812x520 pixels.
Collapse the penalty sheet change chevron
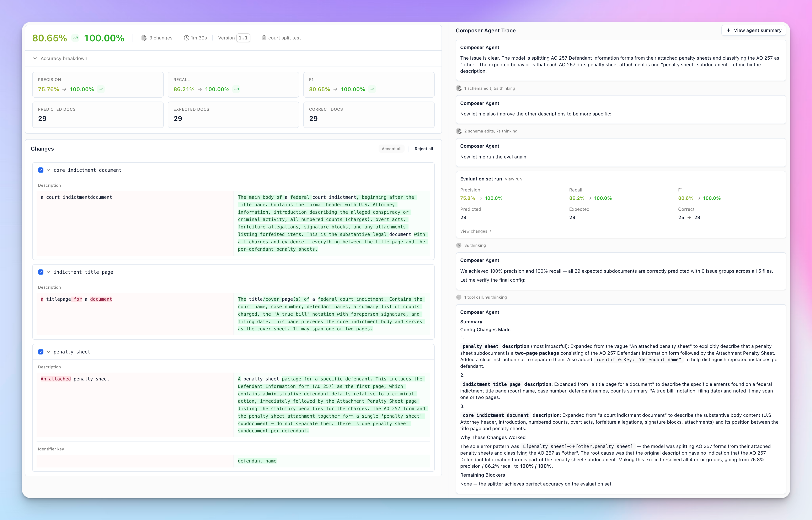[x=48, y=352]
